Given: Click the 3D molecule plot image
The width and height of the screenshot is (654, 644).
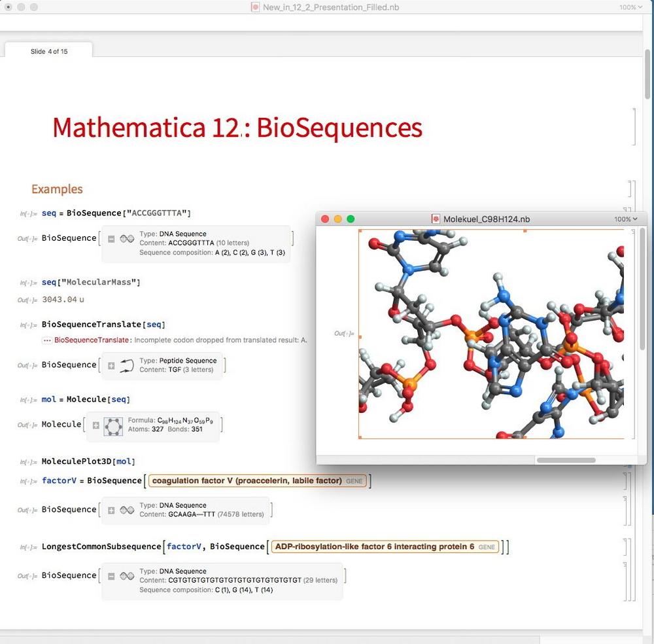Looking at the screenshot, I should pos(490,334).
